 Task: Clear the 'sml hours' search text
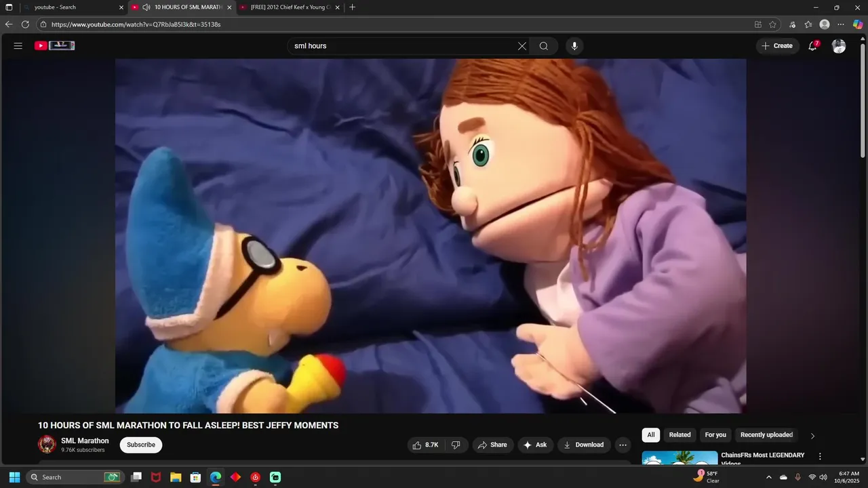tap(522, 46)
